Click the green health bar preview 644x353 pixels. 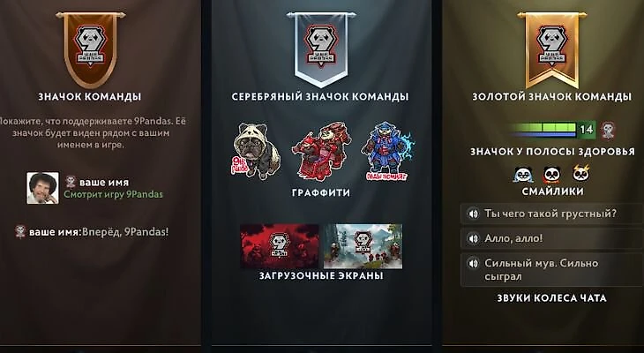tap(543, 130)
